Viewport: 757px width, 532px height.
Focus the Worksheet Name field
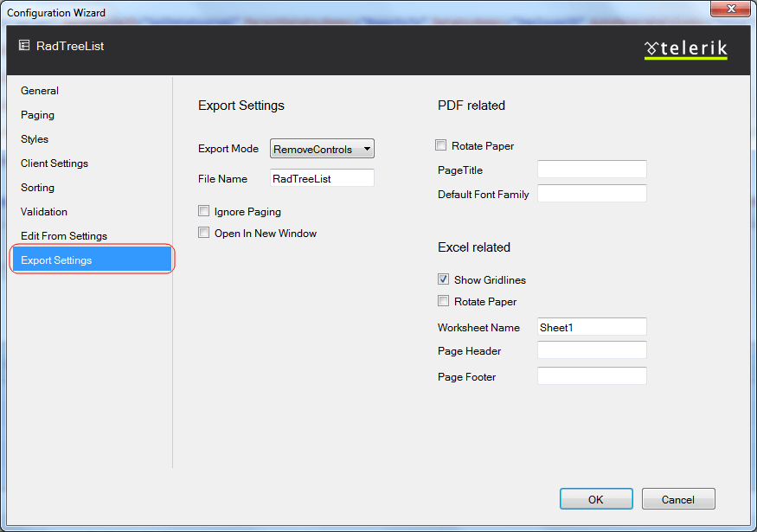click(x=592, y=327)
